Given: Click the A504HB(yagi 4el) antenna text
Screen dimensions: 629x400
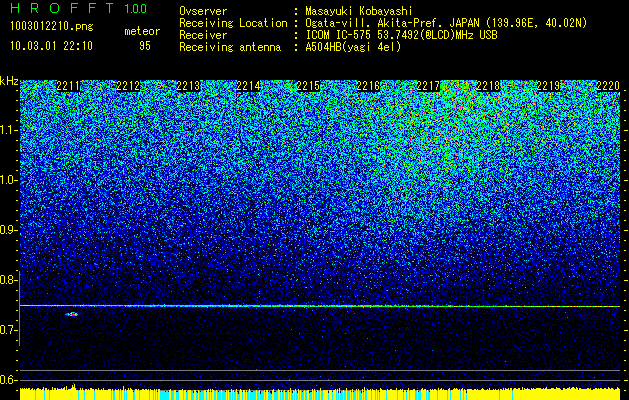Looking at the screenshot, I should pyautogui.click(x=353, y=47).
